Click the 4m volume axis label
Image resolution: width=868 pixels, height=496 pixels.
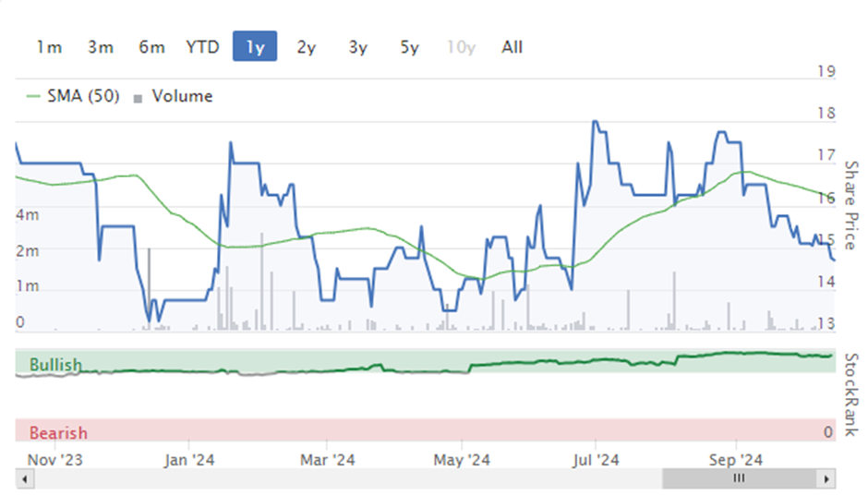point(27,215)
